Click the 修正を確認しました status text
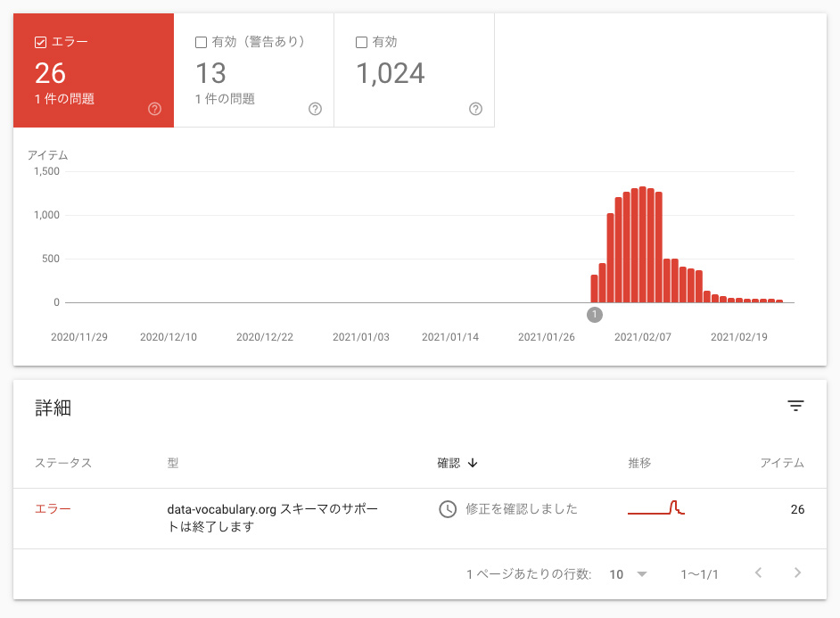Image resolution: width=840 pixels, height=618 pixels. click(522, 508)
